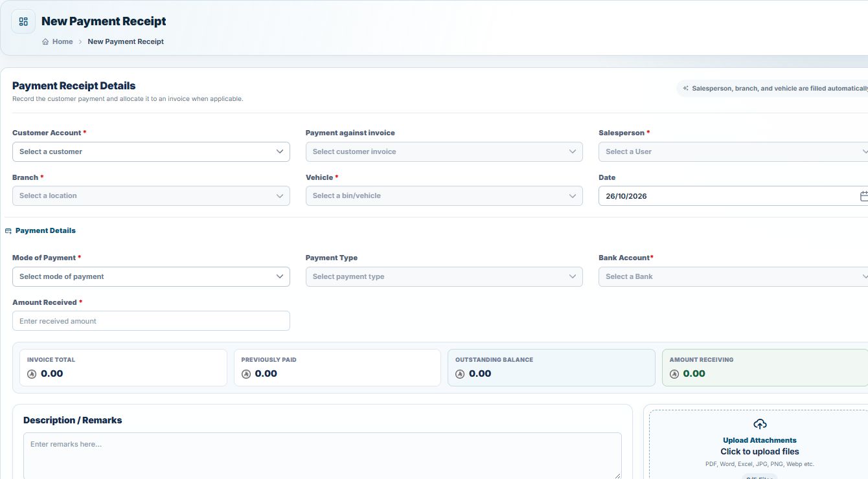Click the Previously Paid 0.00 value
The height and width of the screenshot is (479, 868).
pyautogui.click(x=266, y=373)
